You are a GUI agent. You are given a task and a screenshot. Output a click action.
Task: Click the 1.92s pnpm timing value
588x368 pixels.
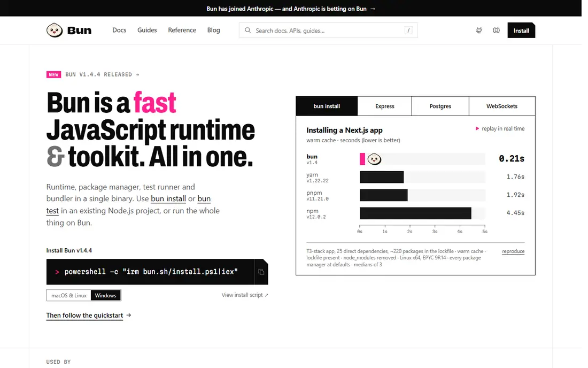[x=516, y=195]
